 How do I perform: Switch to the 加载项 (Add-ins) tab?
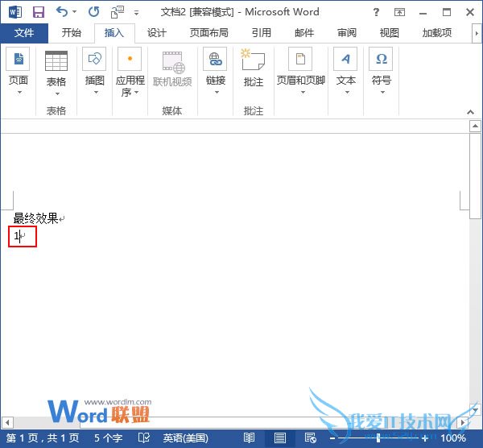(437, 33)
